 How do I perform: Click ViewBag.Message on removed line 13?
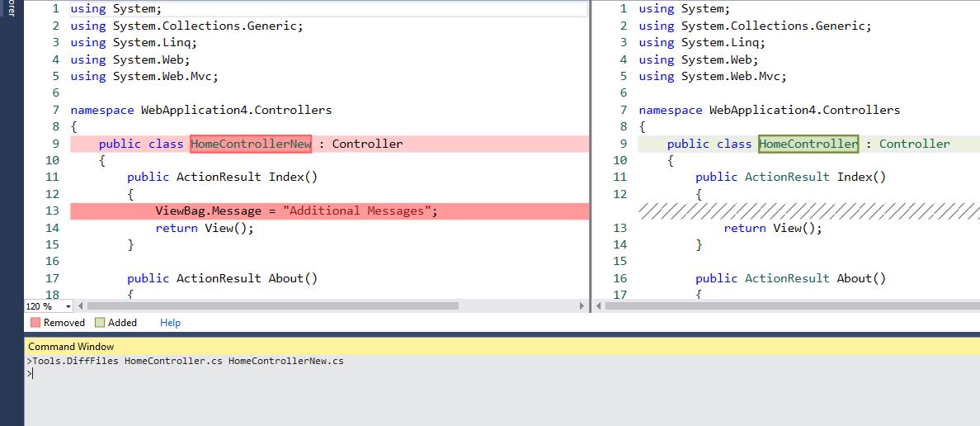click(209, 211)
